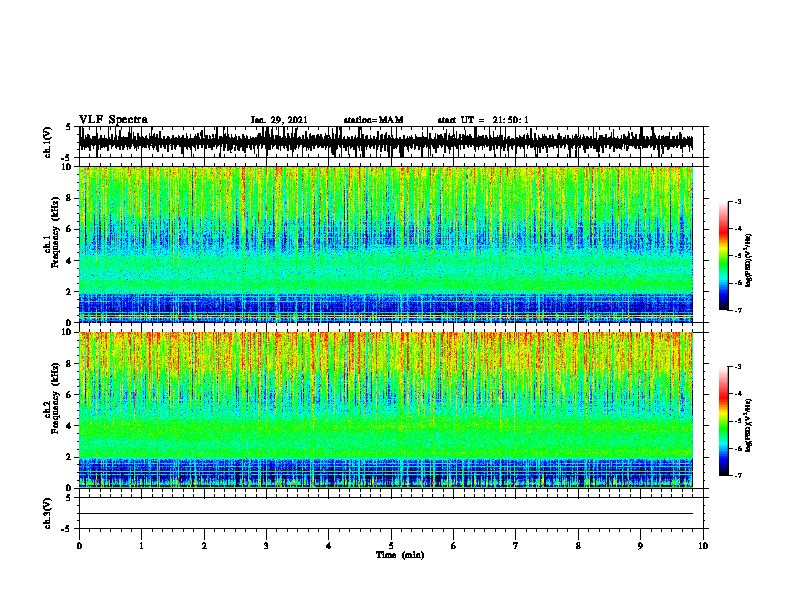Click time axis tick label "5" under the plots
Image resolution: width=792 pixels, height=612 pixels.
[391, 546]
